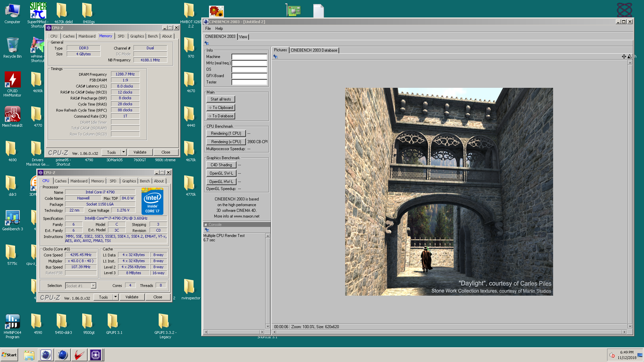Open the 4770k folder icon

click(x=191, y=185)
